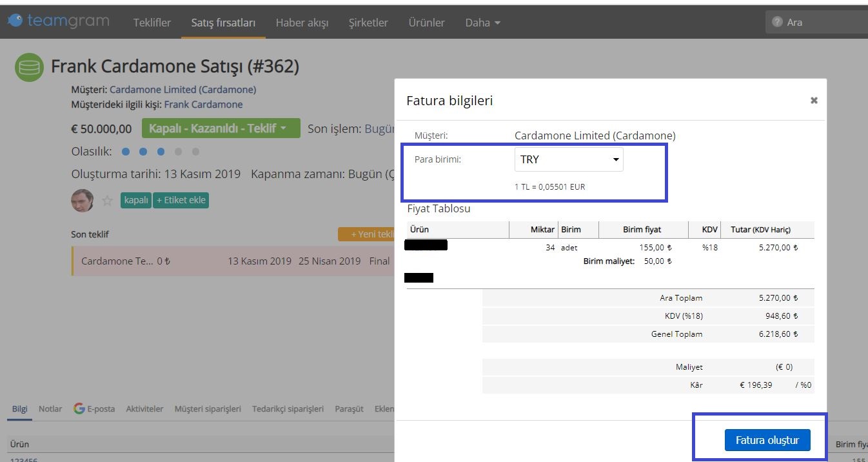This screenshot has height=462, width=868.
Task: Open Frank Cardamone contact link
Action: pos(203,105)
